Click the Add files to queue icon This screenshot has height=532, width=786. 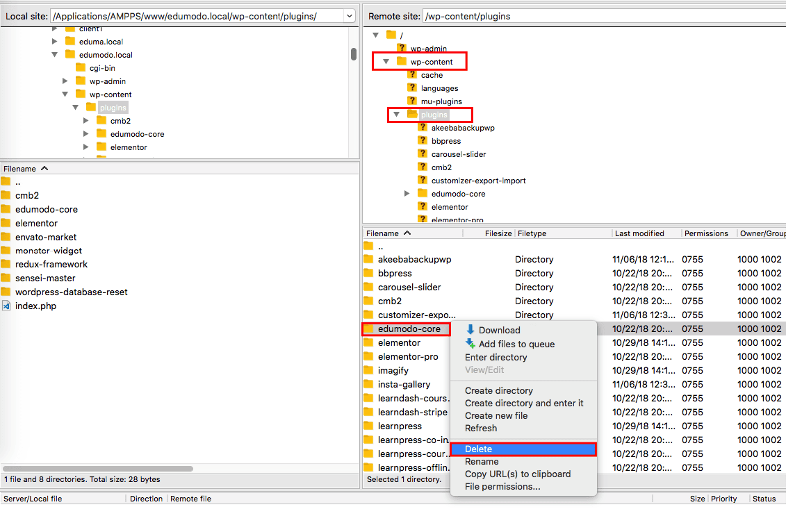click(x=470, y=344)
